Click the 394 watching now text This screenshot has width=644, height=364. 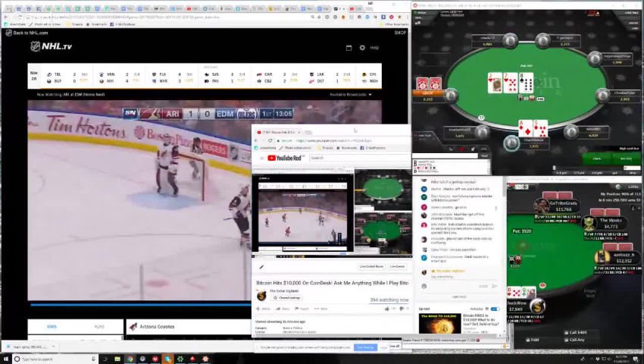[x=389, y=300]
